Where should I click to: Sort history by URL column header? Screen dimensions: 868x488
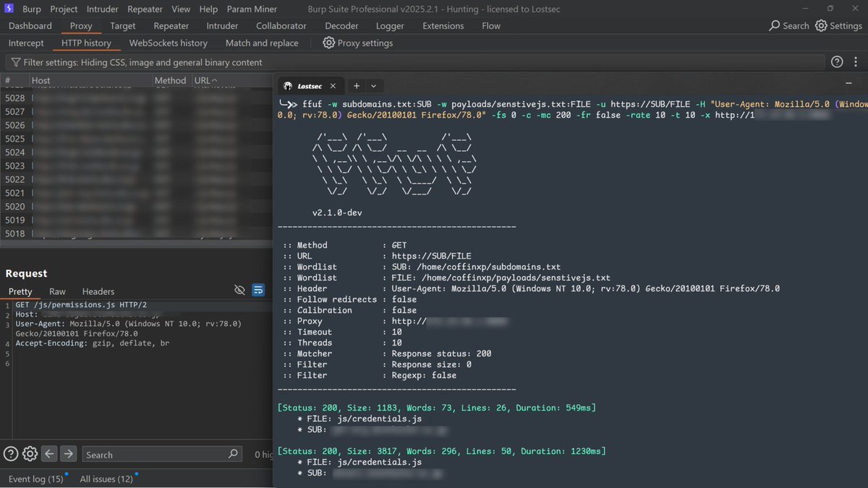231,80
